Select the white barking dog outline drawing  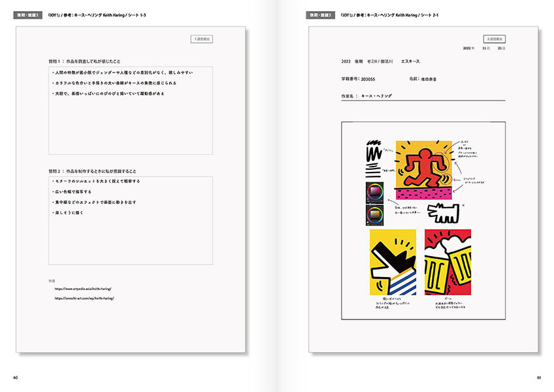[x=444, y=213]
